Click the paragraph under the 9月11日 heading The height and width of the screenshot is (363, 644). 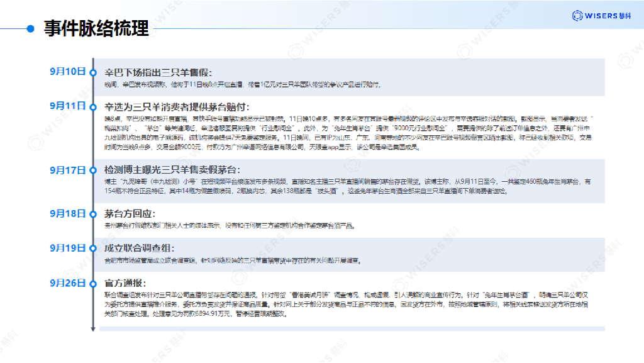coord(348,133)
